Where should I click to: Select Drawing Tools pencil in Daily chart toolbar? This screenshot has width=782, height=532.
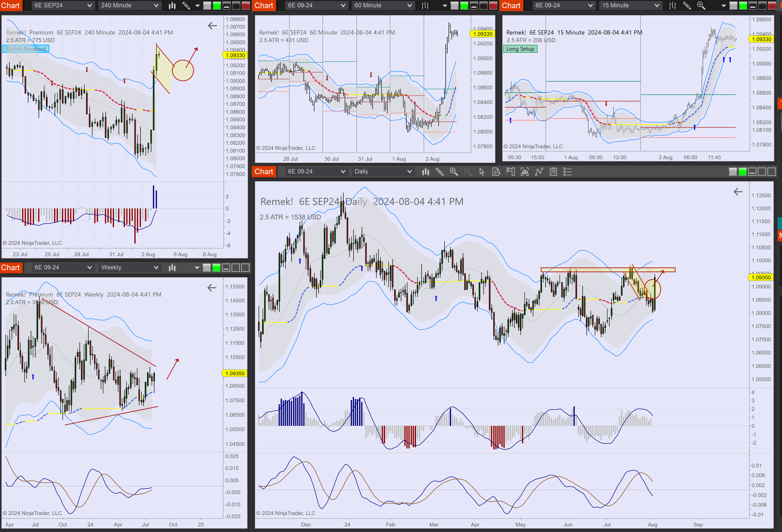pos(439,172)
